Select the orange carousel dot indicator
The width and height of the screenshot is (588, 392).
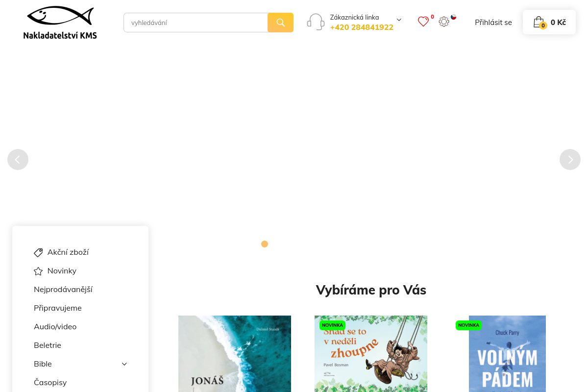265,244
